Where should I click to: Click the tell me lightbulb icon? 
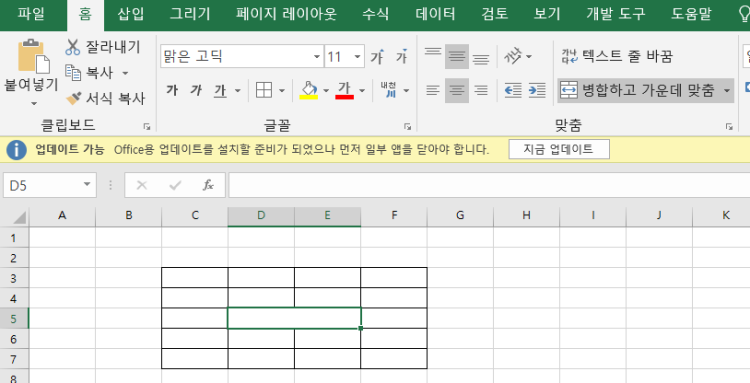[x=744, y=14]
